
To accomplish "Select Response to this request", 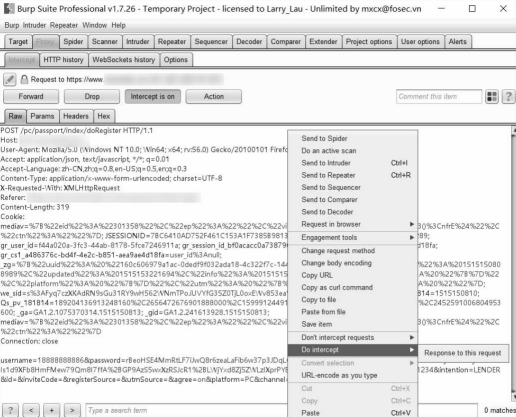I will pyautogui.click(x=463, y=353).
